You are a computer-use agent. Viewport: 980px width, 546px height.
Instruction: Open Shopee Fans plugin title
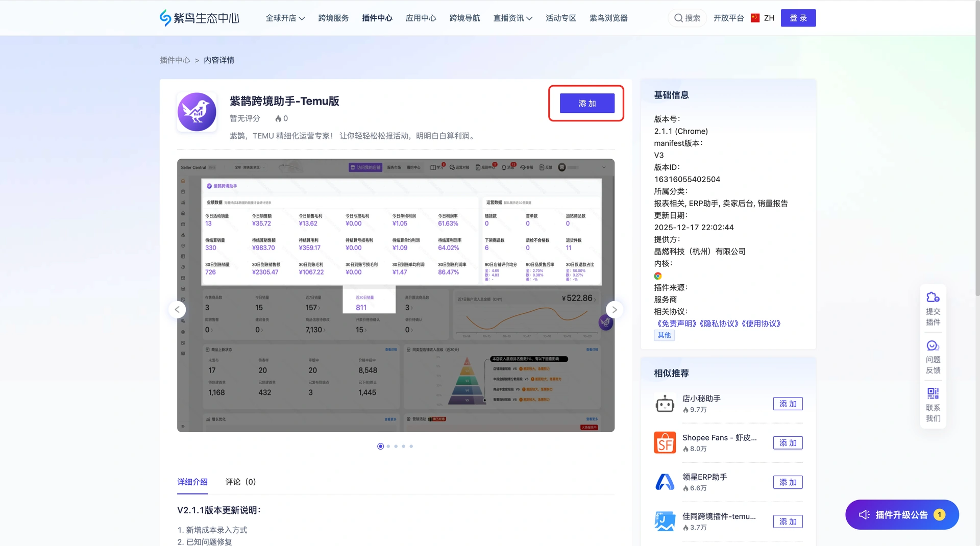(x=719, y=438)
